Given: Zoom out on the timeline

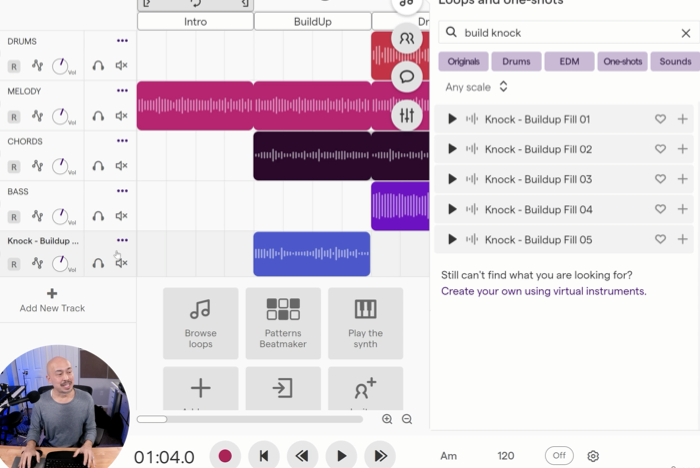Looking at the screenshot, I should 407,419.
